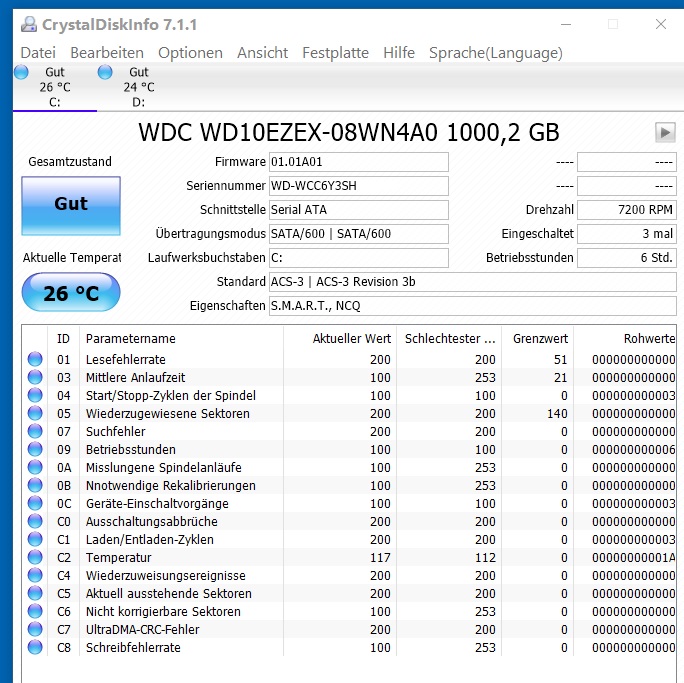Click the Betriebsstunden field 6 Std.

point(627,258)
